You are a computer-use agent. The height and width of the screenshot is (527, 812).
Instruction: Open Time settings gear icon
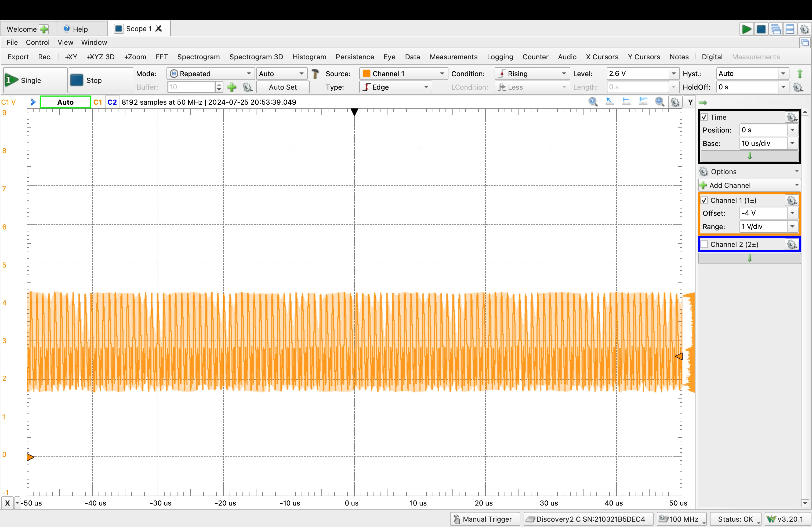click(792, 117)
